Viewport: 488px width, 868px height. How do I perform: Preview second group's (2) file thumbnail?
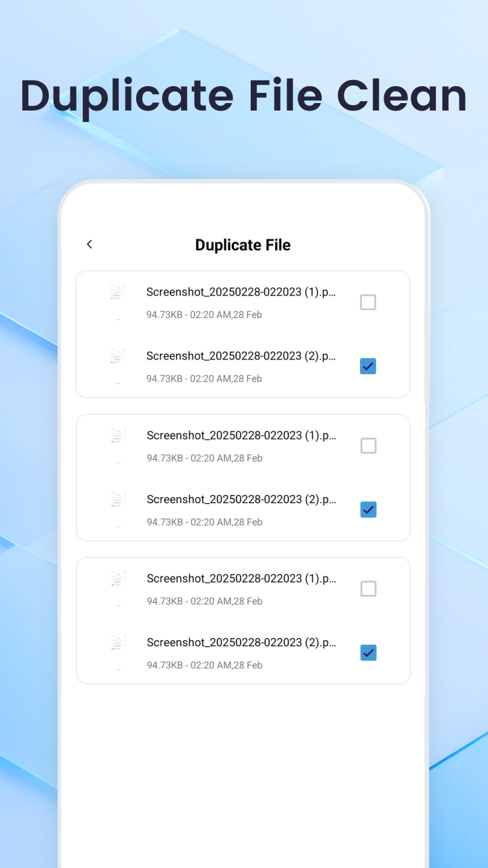click(118, 509)
